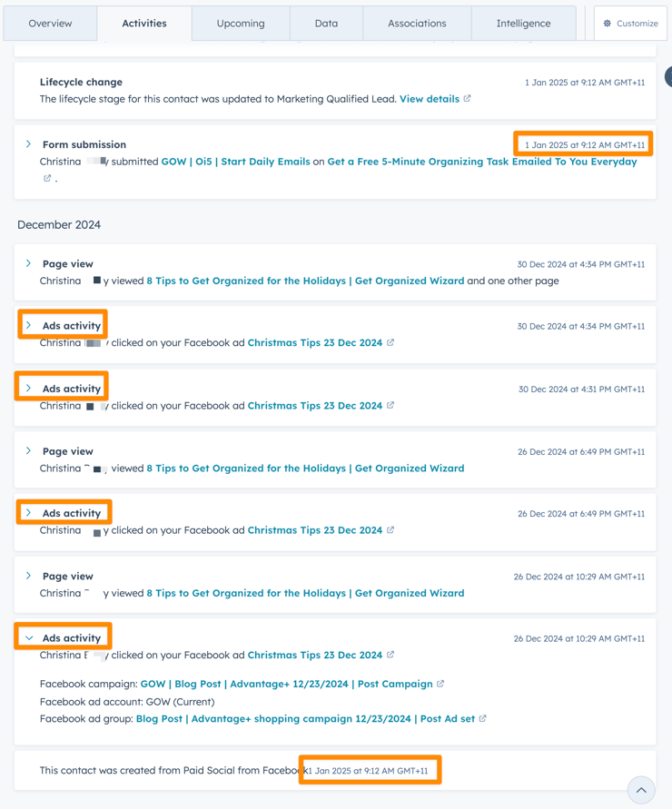Click the December 2024 month heading
The width and height of the screenshot is (672, 809).
[59, 224]
